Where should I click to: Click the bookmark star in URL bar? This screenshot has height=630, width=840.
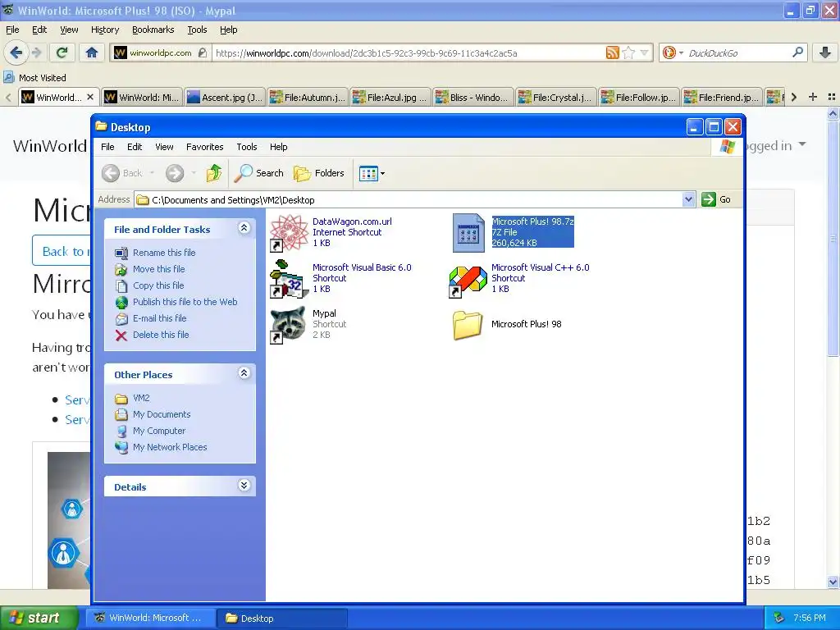tap(628, 52)
